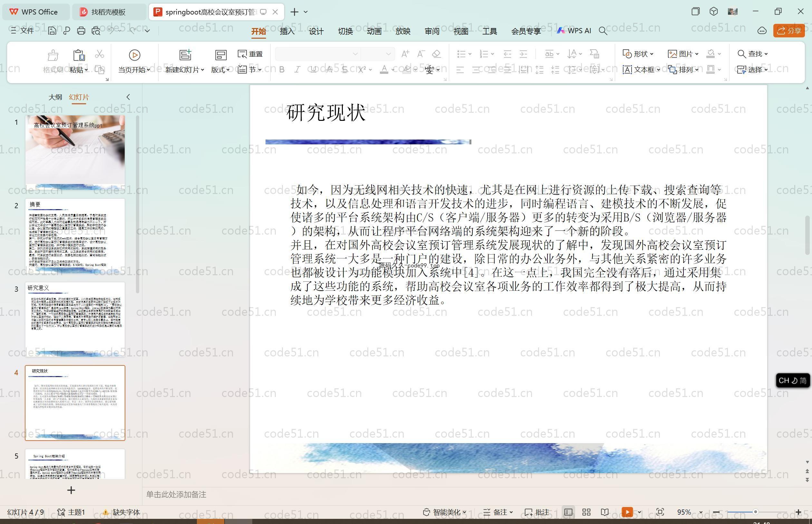Switch to Slide Sorter view icon
This screenshot has height=524, width=812.
pos(586,512)
